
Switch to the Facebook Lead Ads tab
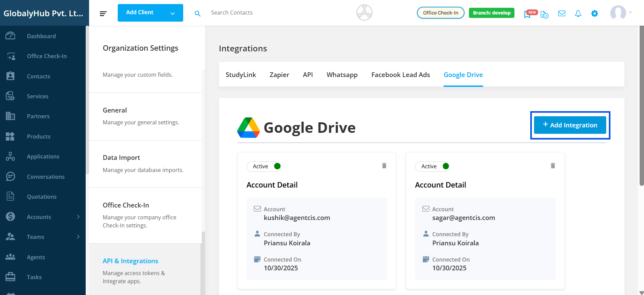click(x=400, y=75)
